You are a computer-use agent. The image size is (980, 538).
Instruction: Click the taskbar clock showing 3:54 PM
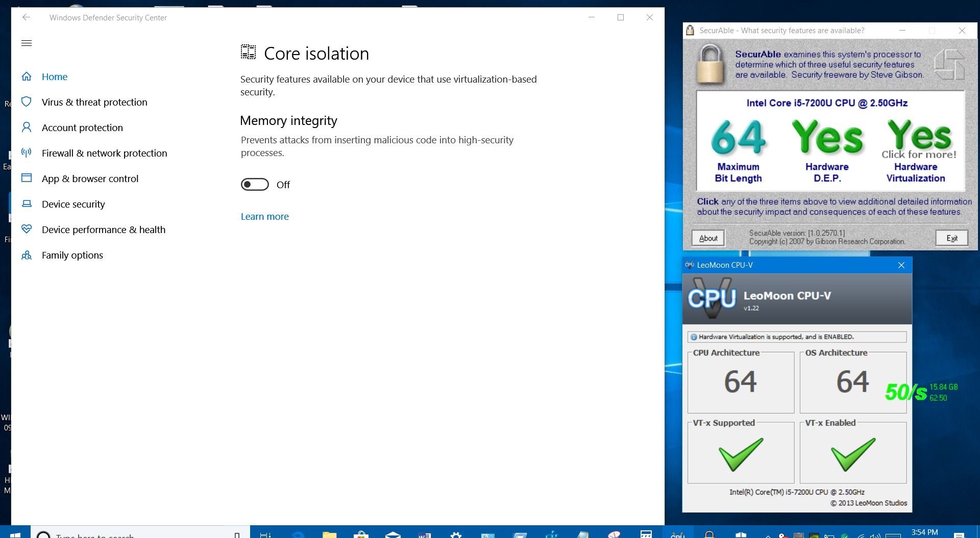pyautogui.click(x=924, y=532)
